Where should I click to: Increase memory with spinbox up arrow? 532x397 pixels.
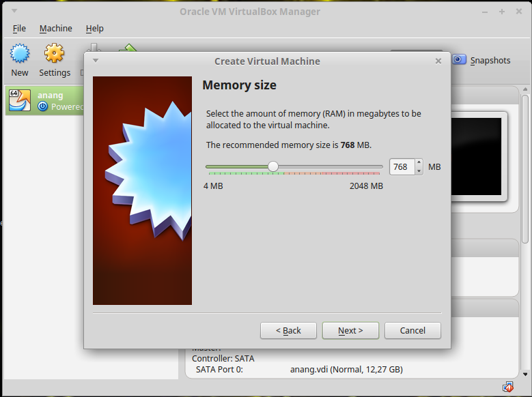419,162
